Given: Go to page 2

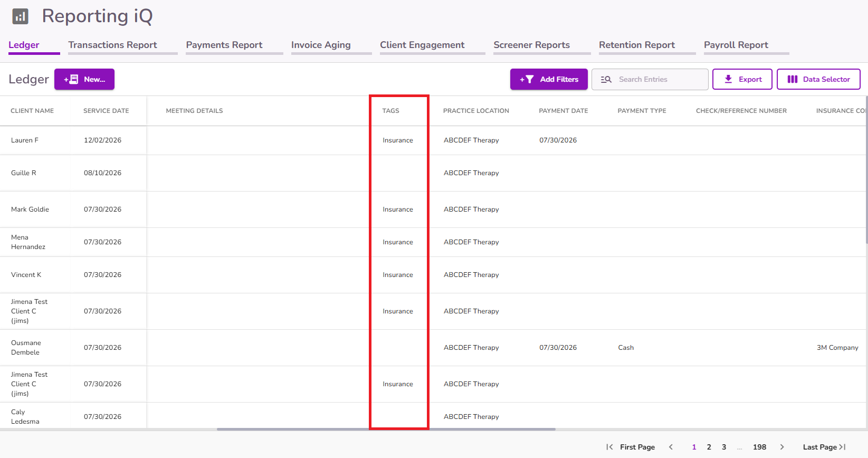Looking at the screenshot, I should click(709, 447).
